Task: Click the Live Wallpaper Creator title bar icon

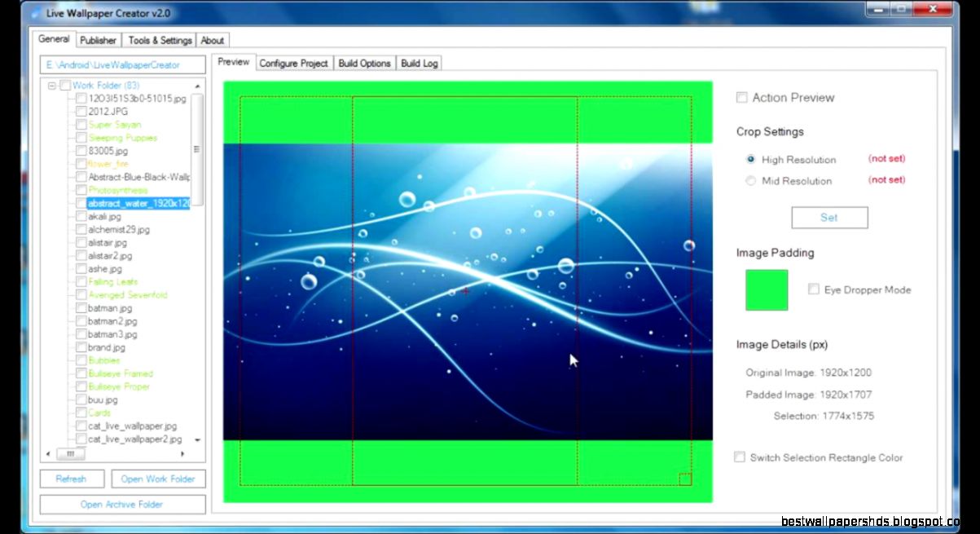Action: (35, 13)
